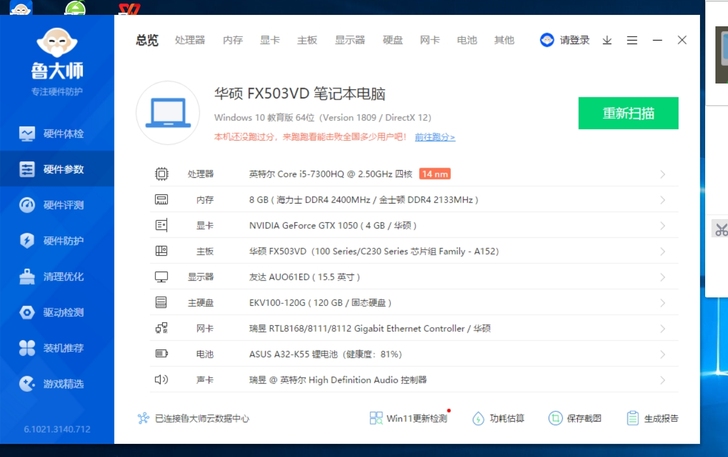The height and width of the screenshot is (457, 728).
Task: Switch to the 显卡 tab
Action: 270,40
